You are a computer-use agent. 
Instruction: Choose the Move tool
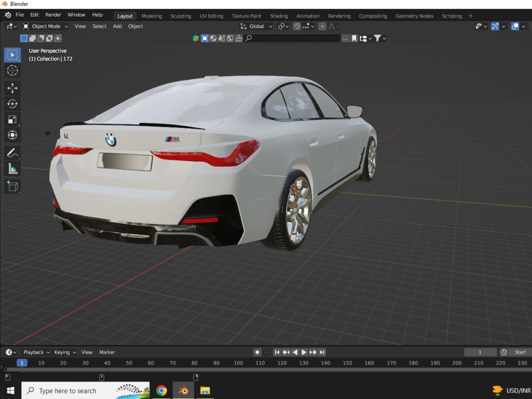click(x=12, y=88)
